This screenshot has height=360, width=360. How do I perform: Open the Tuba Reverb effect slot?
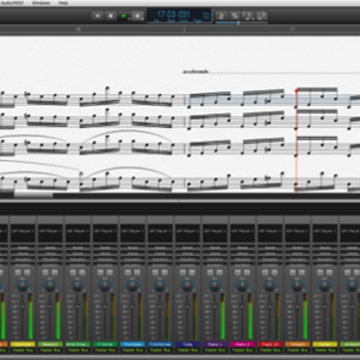click(x=187, y=248)
